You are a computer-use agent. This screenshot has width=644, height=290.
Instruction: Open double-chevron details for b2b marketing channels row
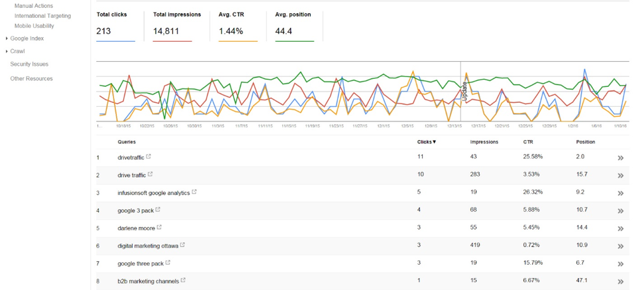tap(621, 282)
